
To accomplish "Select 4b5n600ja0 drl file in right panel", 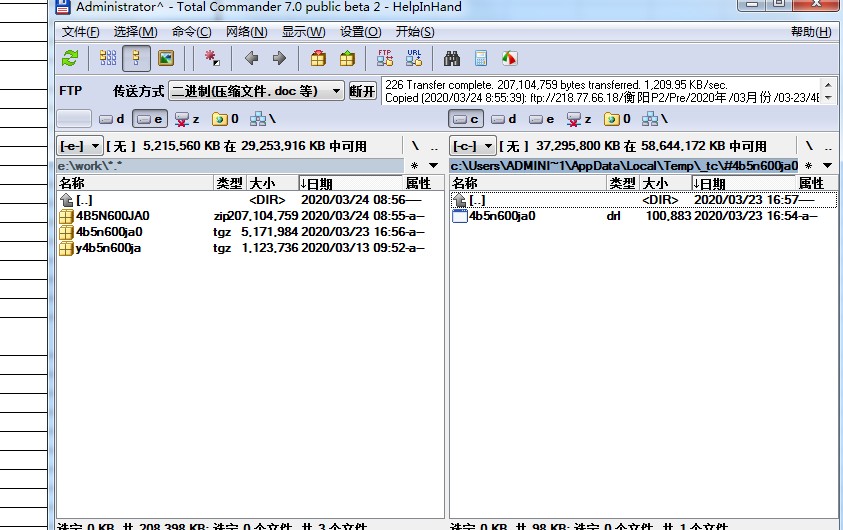I will coord(643,216).
